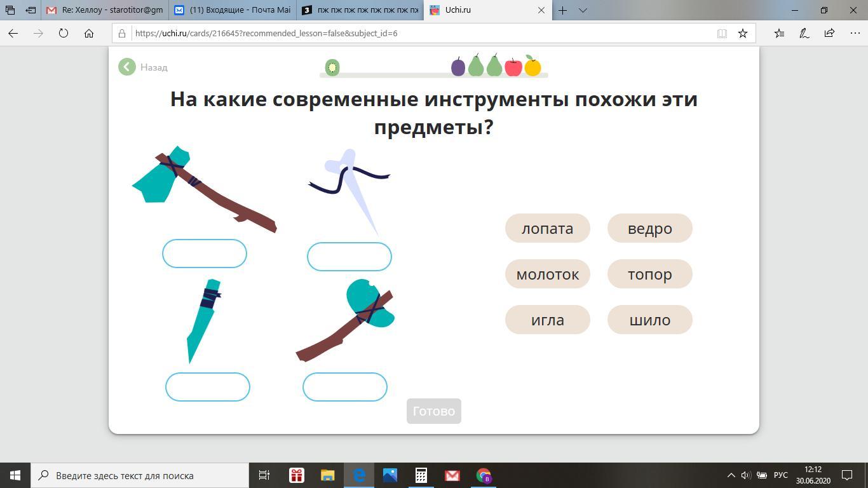868x488 pixels.
Task: Select the kiwi progress marker
Action: (332, 67)
